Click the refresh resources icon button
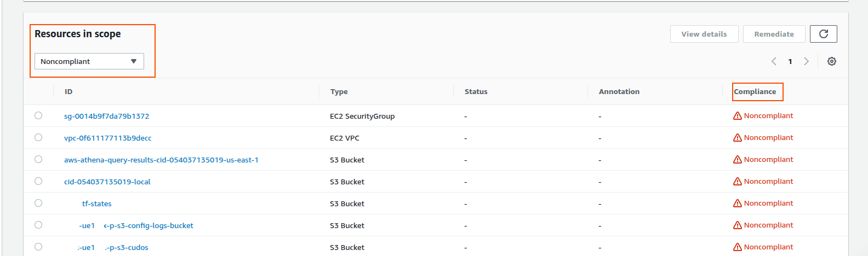Viewport: 868px width, 256px height. pyautogui.click(x=823, y=34)
